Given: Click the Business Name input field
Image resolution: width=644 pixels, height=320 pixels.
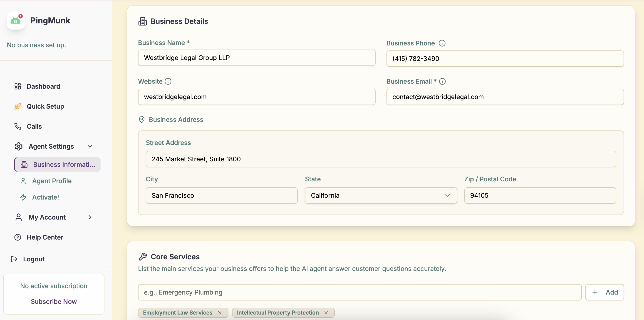Looking at the screenshot, I should click(257, 58).
